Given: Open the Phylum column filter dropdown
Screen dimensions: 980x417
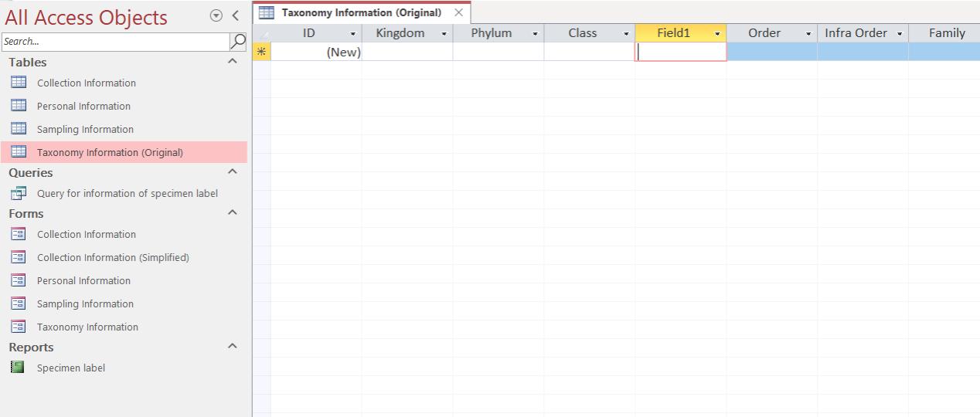Looking at the screenshot, I should 536,34.
